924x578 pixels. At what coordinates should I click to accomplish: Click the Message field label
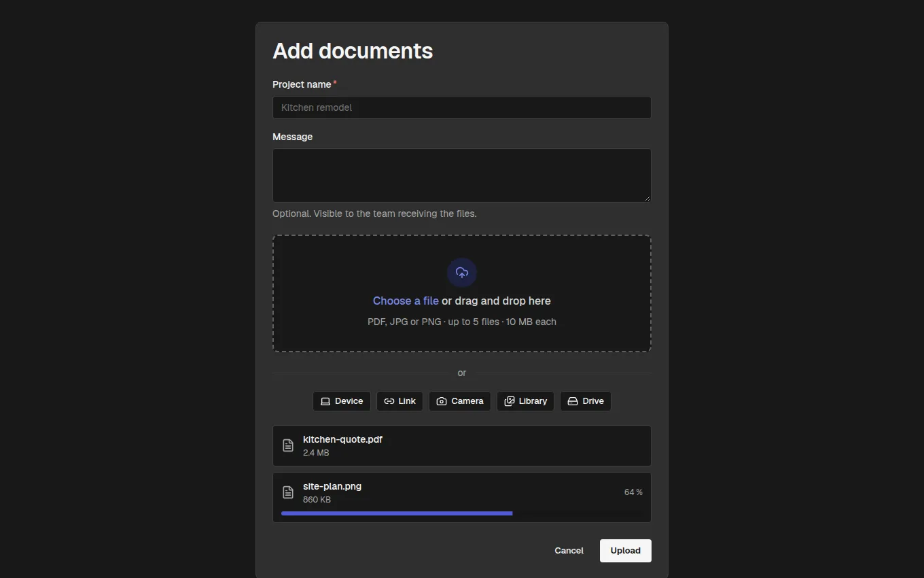pyautogui.click(x=293, y=137)
